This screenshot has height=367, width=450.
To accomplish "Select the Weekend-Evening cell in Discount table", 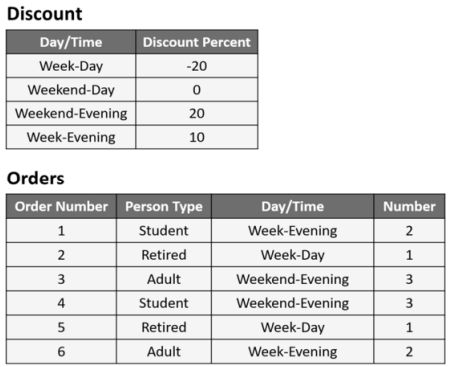I will (x=71, y=113).
